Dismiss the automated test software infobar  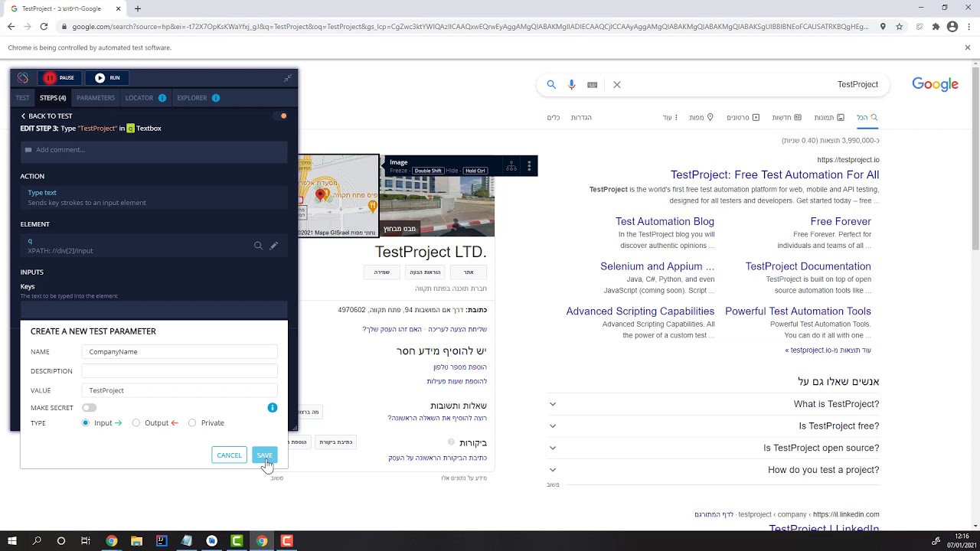967,47
